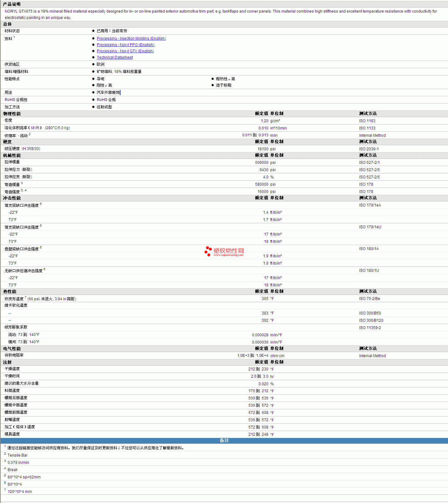Image resolution: width=448 pixels, height=503 pixels.
Task: Click transverse expansion coefficient 0.000036
Action: click(260, 342)
